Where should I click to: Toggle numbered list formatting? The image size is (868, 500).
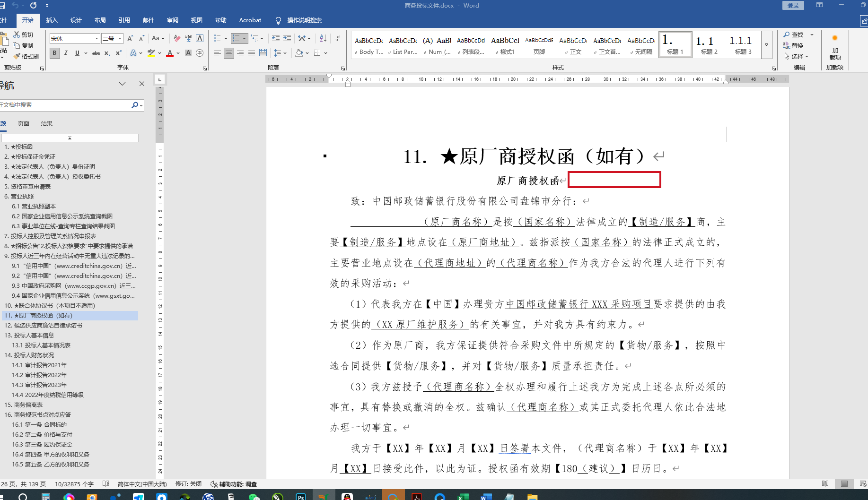pyautogui.click(x=236, y=38)
